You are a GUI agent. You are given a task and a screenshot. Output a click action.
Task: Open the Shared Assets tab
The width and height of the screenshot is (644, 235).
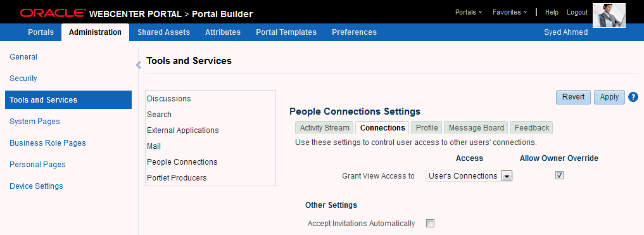tap(163, 32)
